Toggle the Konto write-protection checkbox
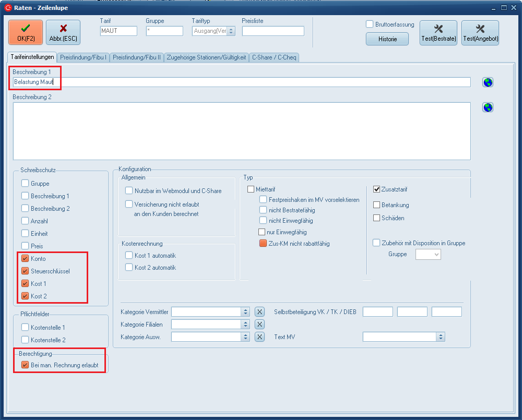The width and height of the screenshot is (522, 420). click(x=25, y=259)
